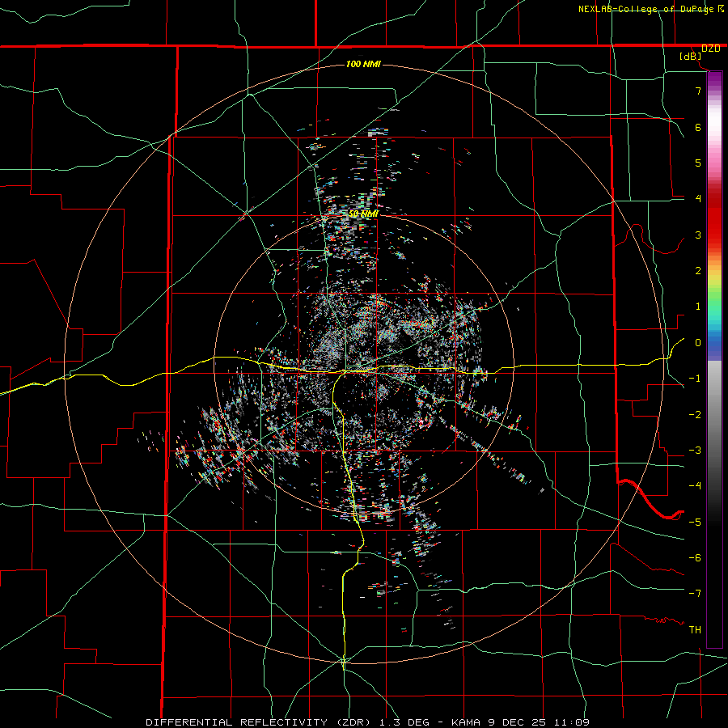Click the 6 value on color scale

coord(698,128)
